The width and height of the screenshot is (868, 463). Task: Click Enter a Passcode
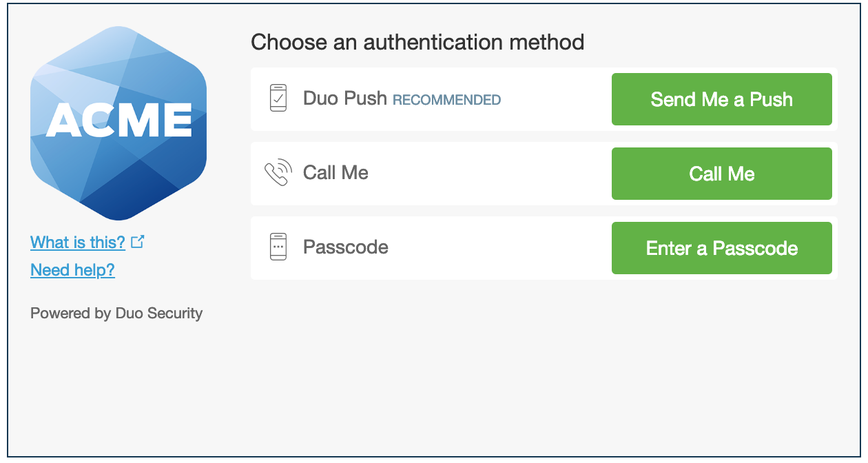pos(721,247)
